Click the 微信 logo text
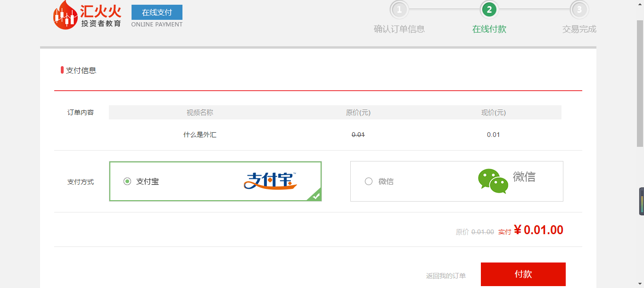 point(524,177)
